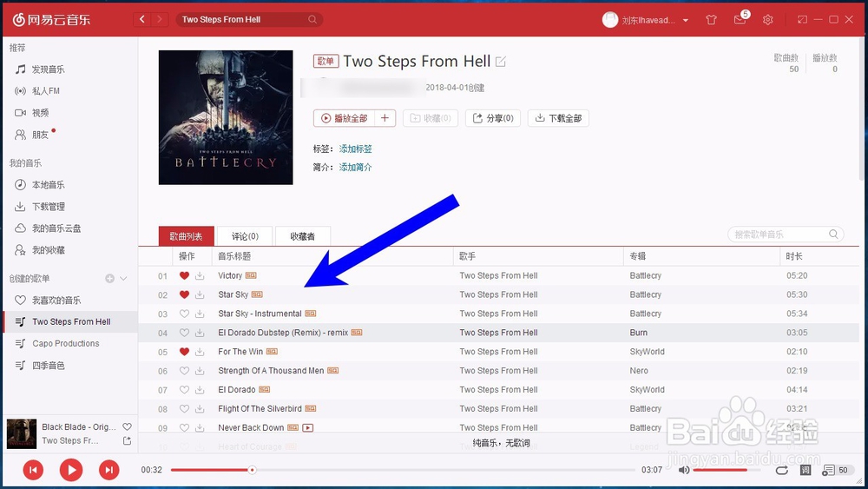Like Strength Of A Thousand Men heart
Image resolution: width=868 pixels, height=489 pixels.
click(x=184, y=371)
